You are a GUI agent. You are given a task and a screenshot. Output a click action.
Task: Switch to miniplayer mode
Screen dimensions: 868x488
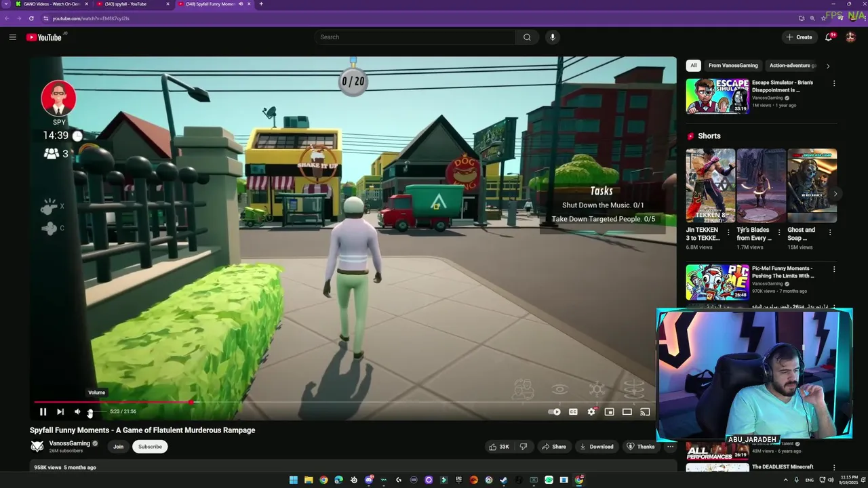[609, 411]
